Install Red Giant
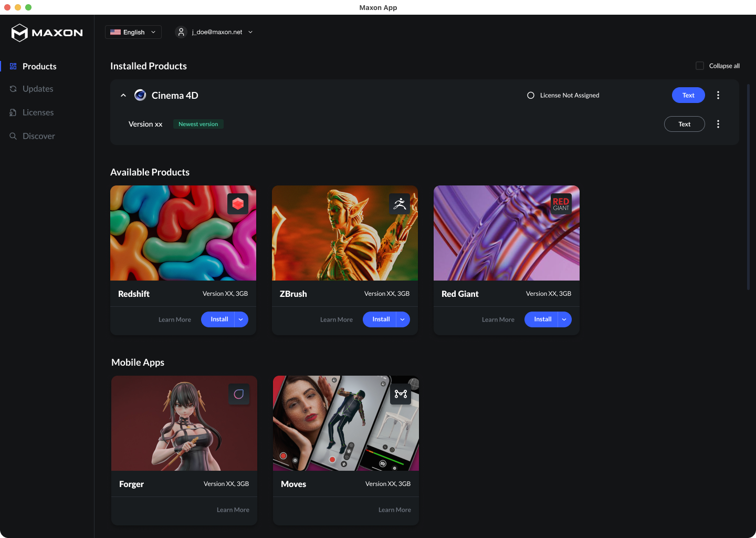756x538 pixels. pos(542,319)
